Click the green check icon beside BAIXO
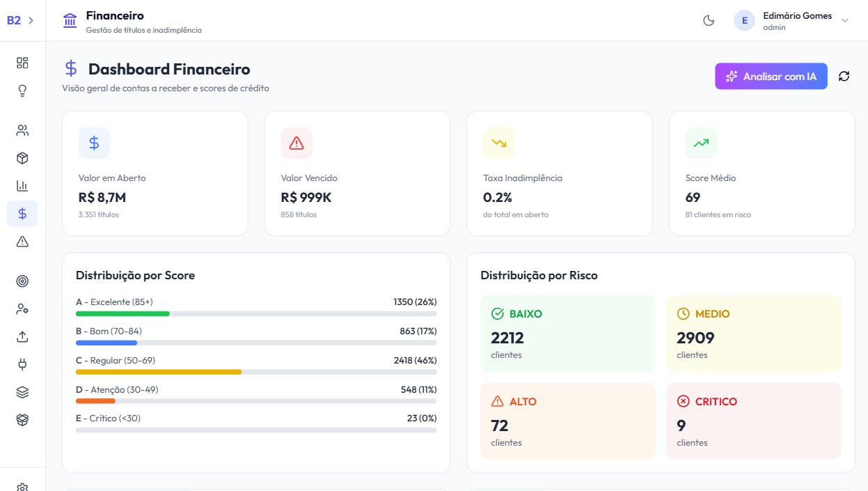The height and width of the screenshot is (491, 868). 498,314
